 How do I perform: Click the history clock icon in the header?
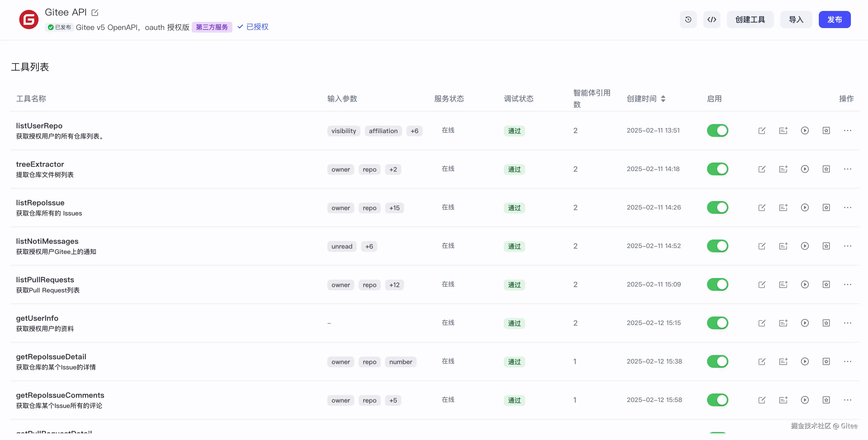point(688,20)
